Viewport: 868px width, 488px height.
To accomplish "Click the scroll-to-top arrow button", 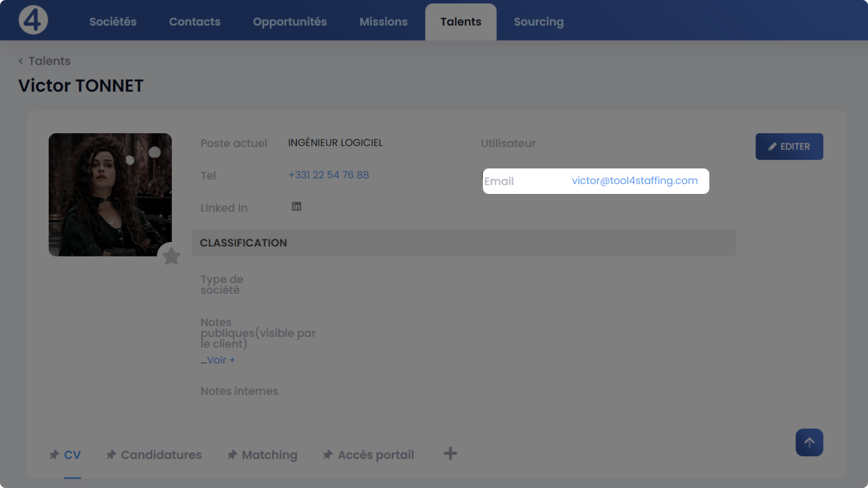I will (x=809, y=442).
